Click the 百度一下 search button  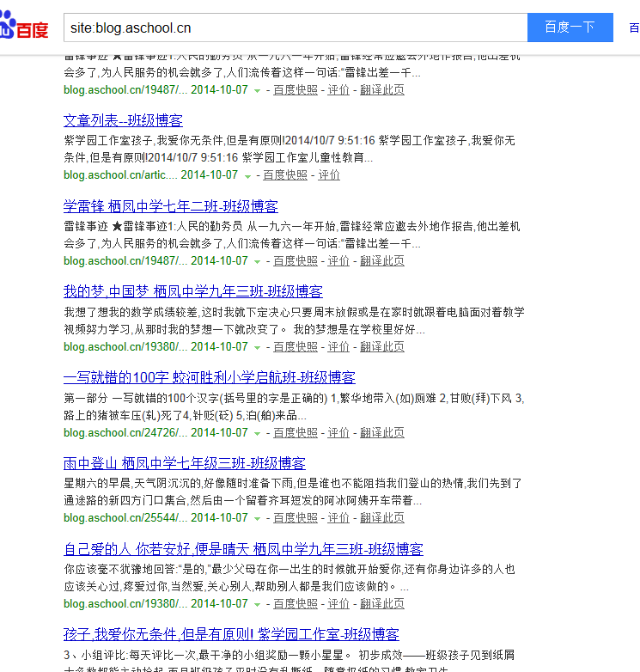pos(570,27)
